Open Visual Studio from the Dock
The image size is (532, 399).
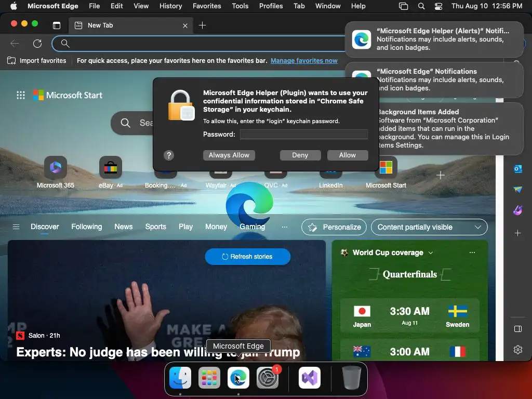[310, 378]
